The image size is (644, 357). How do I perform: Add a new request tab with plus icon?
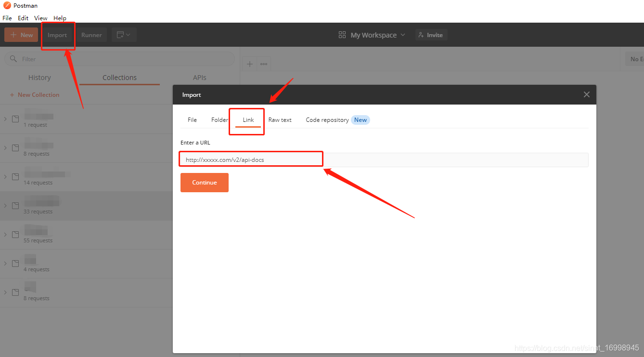(250, 64)
